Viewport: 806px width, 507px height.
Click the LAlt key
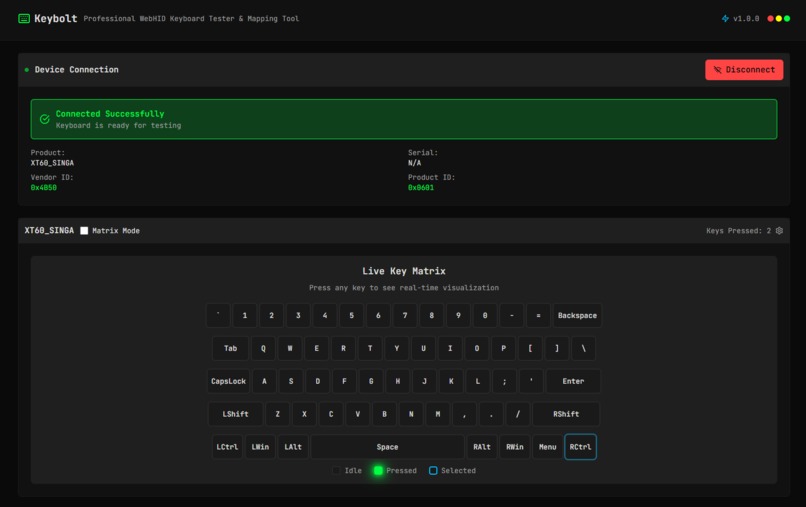click(293, 447)
